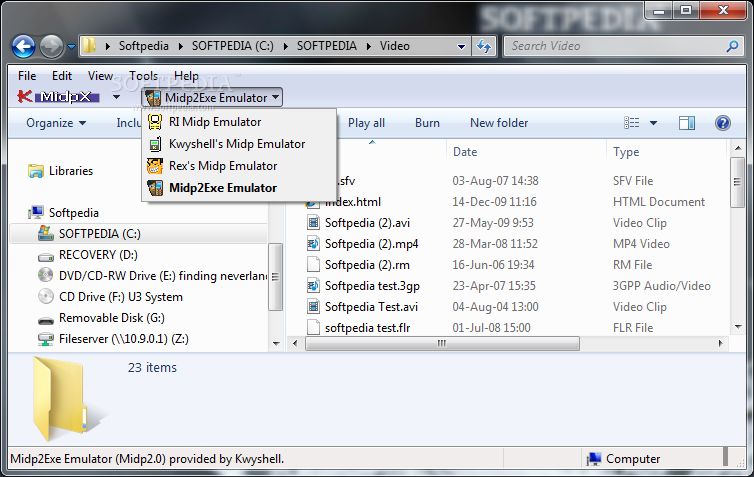Change view with the view icon
Image resolution: width=754 pixels, height=477 pixels.
click(632, 123)
